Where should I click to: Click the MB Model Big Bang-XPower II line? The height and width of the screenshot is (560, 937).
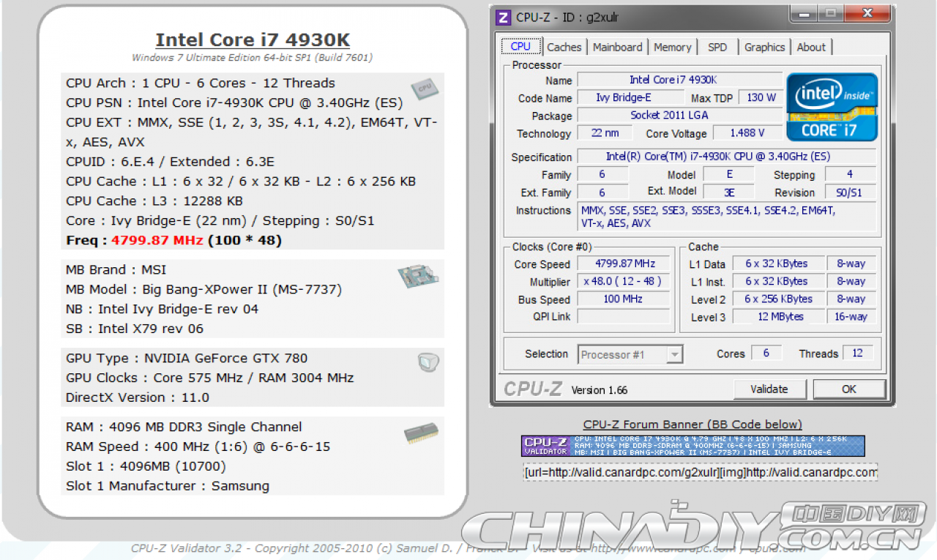coord(204,289)
